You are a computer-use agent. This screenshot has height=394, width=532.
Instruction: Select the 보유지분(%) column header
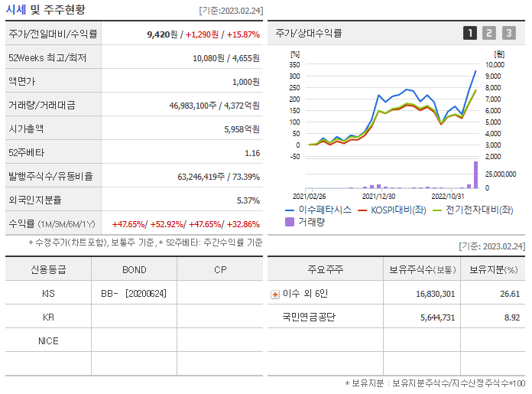(493, 270)
